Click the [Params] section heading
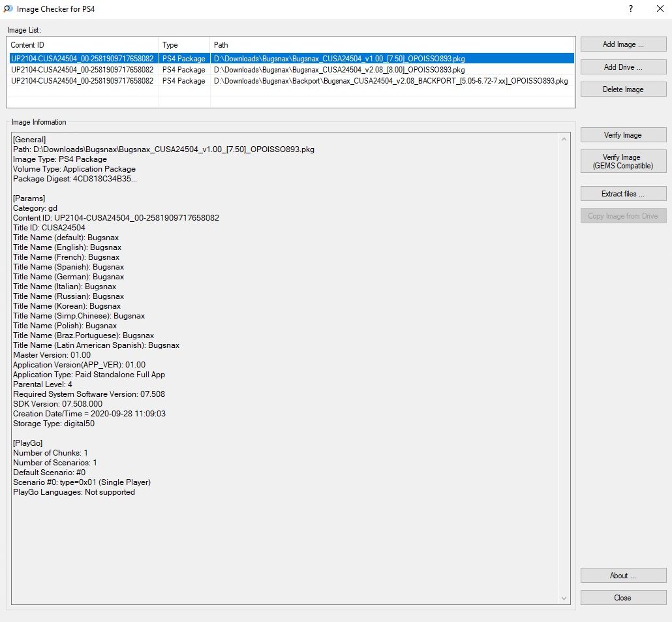Image resolution: width=672 pixels, height=622 pixels. [x=29, y=198]
